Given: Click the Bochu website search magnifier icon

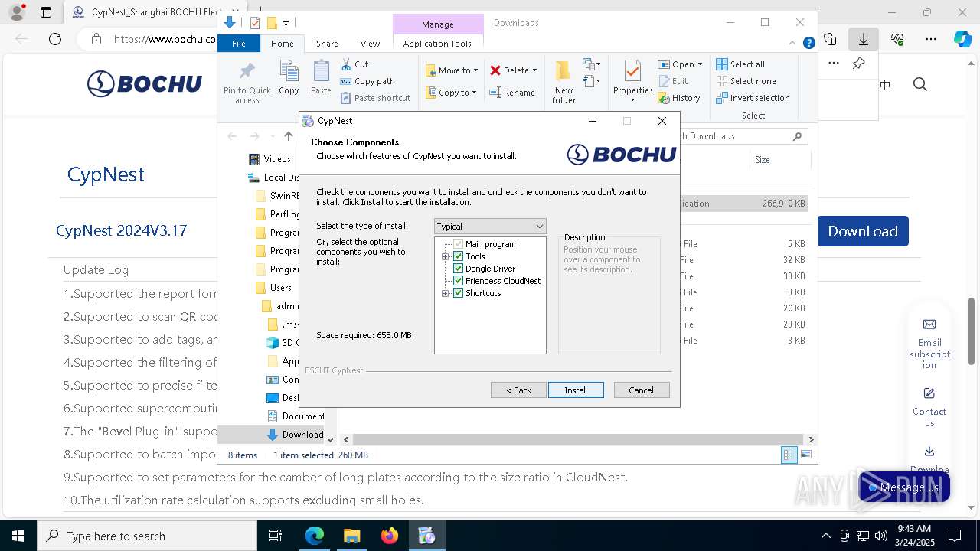Looking at the screenshot, I should click(920, 84).
